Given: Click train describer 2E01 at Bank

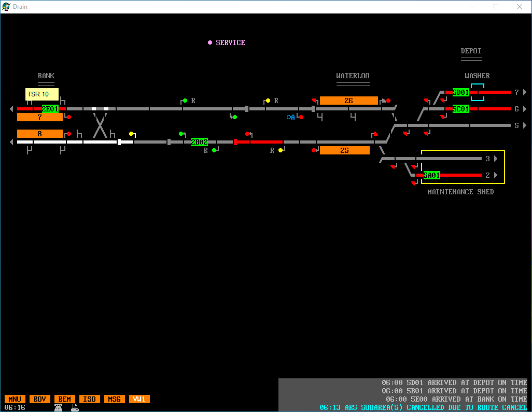Looking at the screenshot, I should tap(50, 109).
